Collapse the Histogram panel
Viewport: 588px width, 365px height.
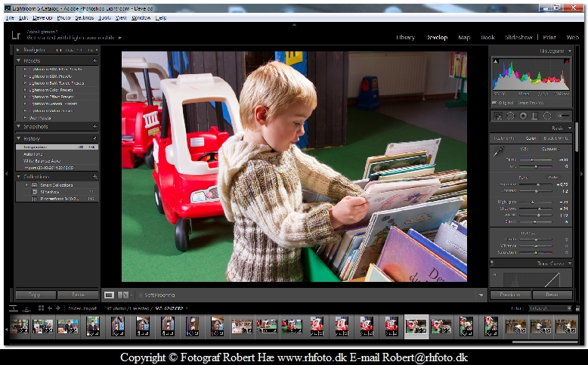(x=570, y=51)
